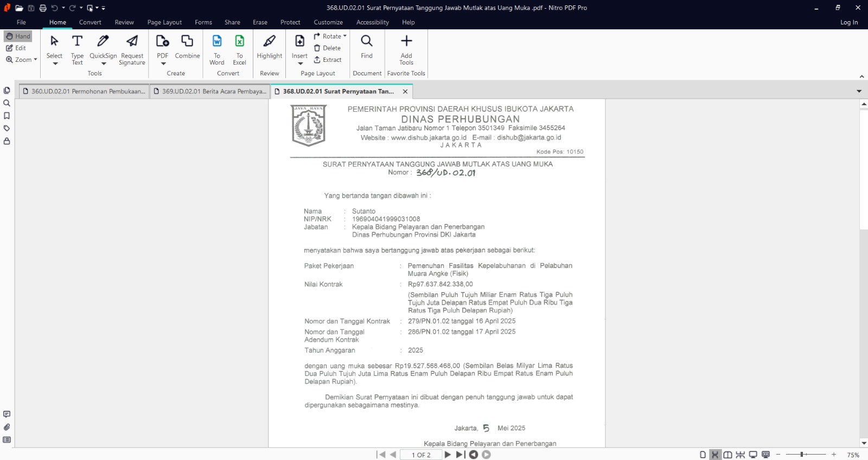Open the document tab list dropdown
The height and width of the screenshot is (460, 868).
point(859,91)
